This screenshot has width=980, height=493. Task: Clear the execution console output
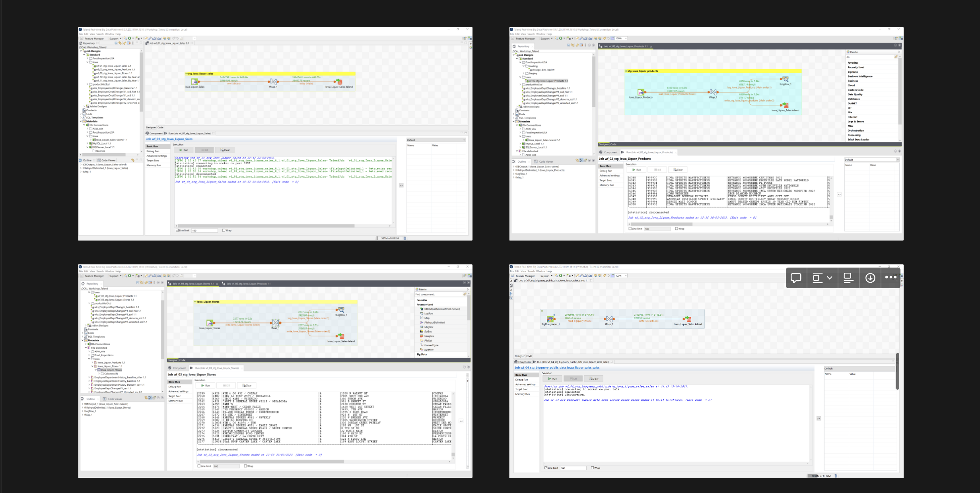tap(226, 150)
